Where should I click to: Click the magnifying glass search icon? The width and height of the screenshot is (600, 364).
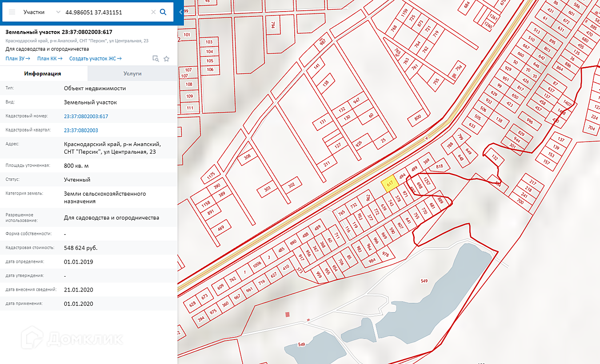pyautogui.click(x=163, y=12)
